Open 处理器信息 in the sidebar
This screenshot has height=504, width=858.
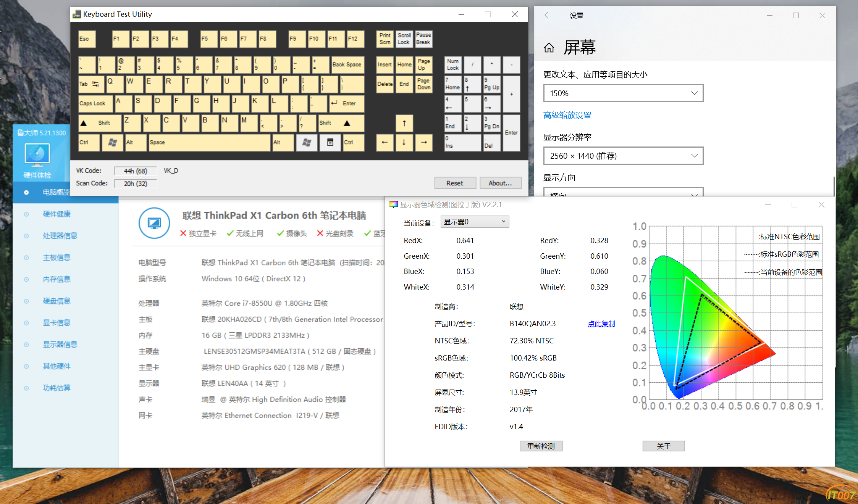pyautogui.click(x=60, y=236)
